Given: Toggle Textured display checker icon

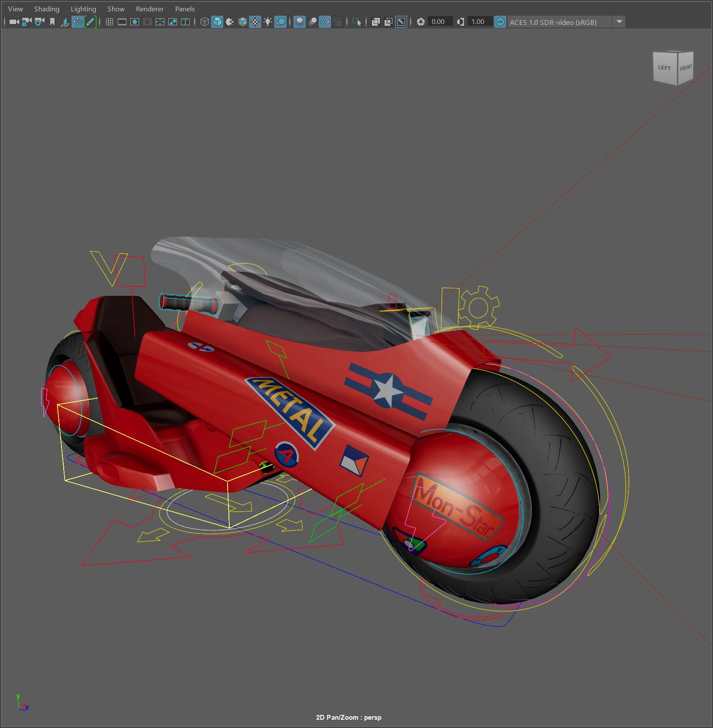Looking at the screenshot, I should click(255, 22).
